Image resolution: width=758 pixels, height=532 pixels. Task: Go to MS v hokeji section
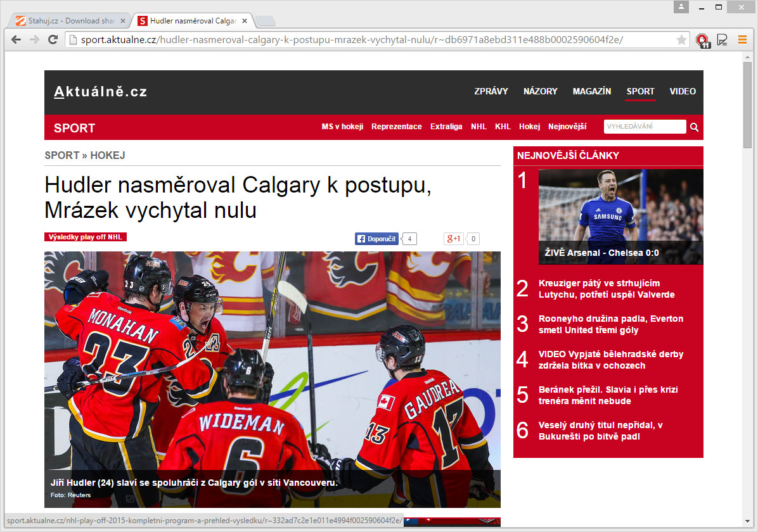tap(342, 127)
